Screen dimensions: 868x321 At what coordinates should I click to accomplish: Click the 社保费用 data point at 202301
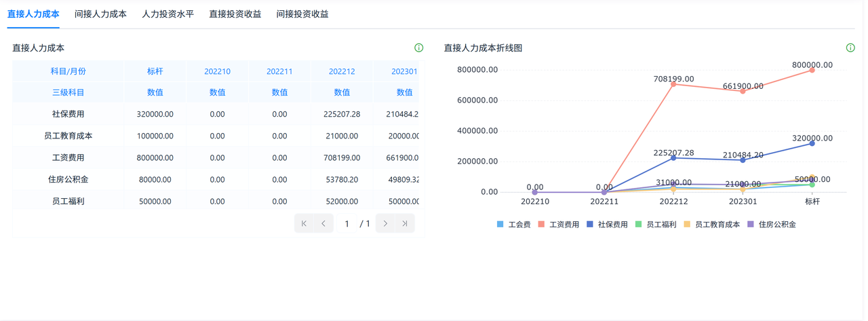pyautogui.click(x=743, y=160)
